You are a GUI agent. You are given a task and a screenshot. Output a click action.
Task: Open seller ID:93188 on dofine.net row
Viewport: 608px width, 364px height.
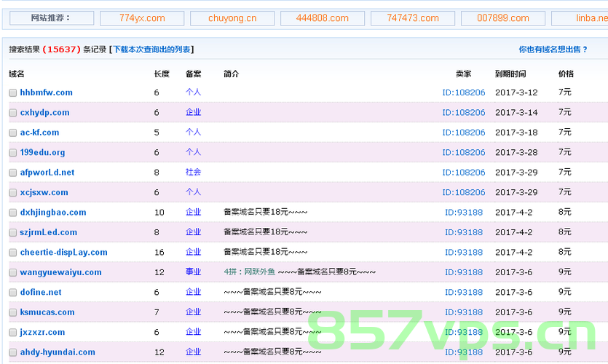[464, 292]
